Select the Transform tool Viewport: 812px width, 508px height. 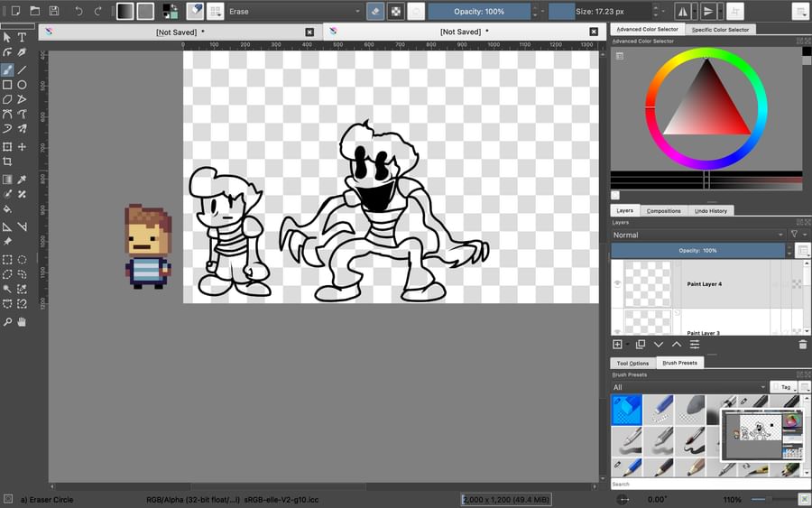(7, 147)
